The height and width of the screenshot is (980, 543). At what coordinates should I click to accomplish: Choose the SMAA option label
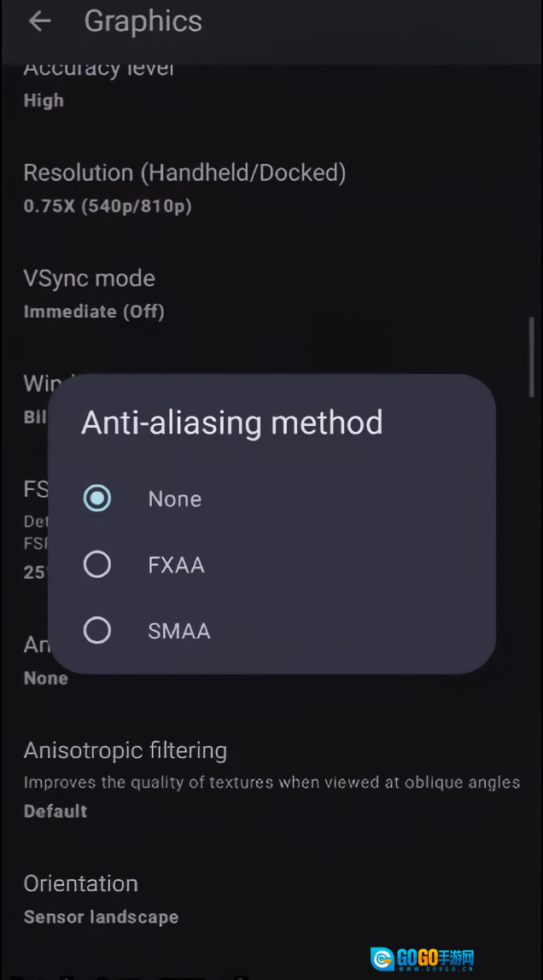pos(178,632)
